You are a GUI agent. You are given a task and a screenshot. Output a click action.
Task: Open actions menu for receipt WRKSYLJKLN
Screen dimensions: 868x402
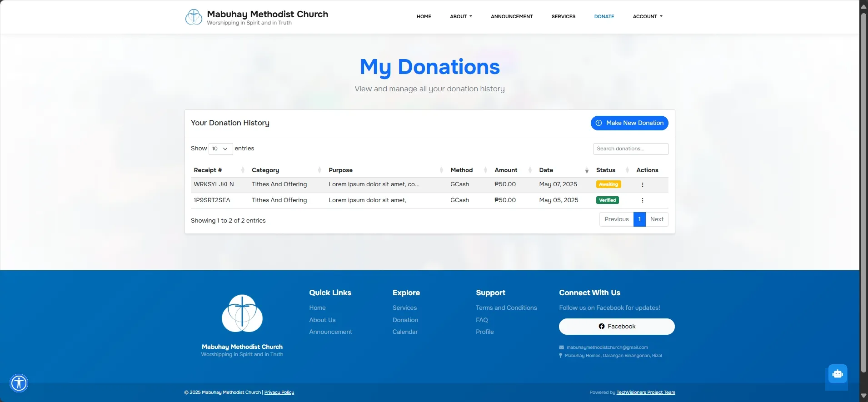(x=642, y=185)
